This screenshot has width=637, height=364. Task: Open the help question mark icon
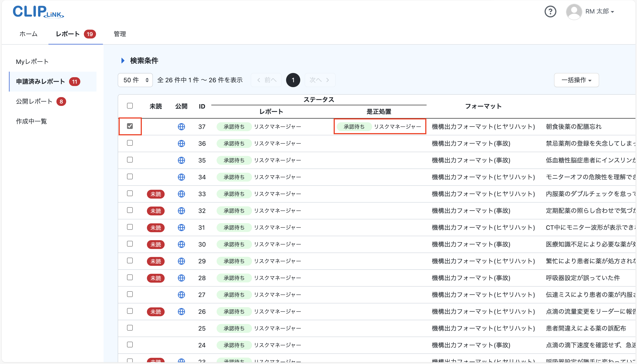(x=550, y=11)
